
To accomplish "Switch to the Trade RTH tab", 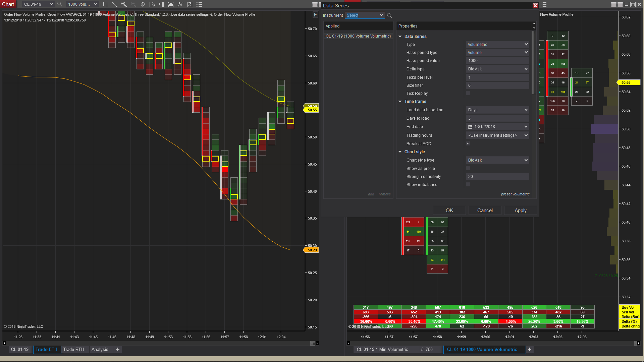I will pyautogui.click(x=73, y=349).
